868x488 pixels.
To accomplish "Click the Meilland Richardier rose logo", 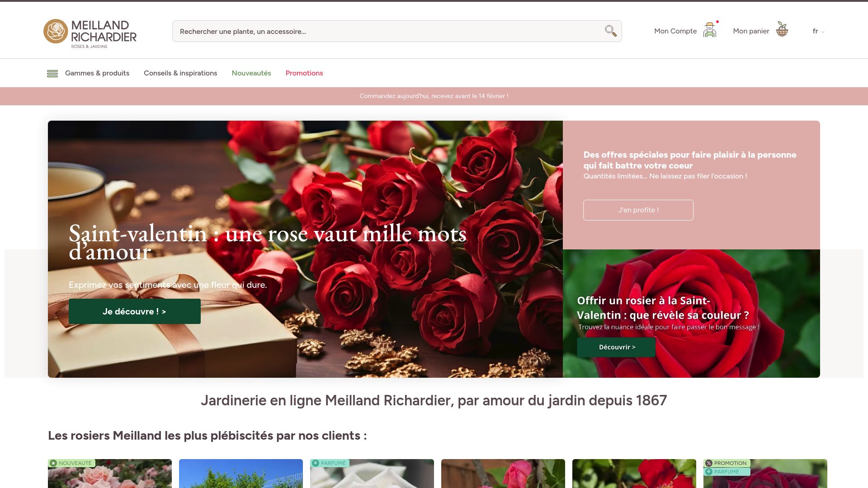I will 90,33.
